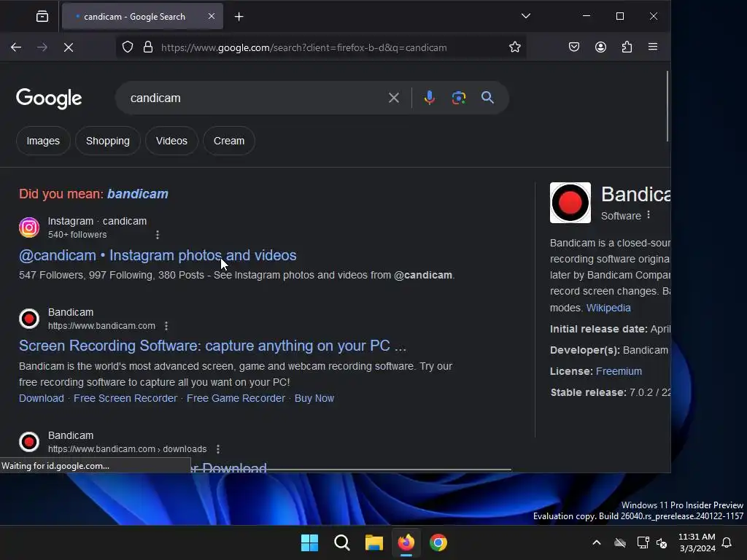Open Screen Recording Software result title
Image resolution: width=747 pixels, height=560 pixels.
pyautogui.click(x=212, y=346)
